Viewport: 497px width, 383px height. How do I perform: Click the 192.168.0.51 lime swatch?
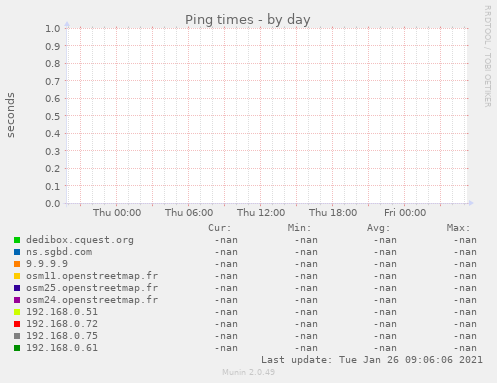(x=17, y=312)
